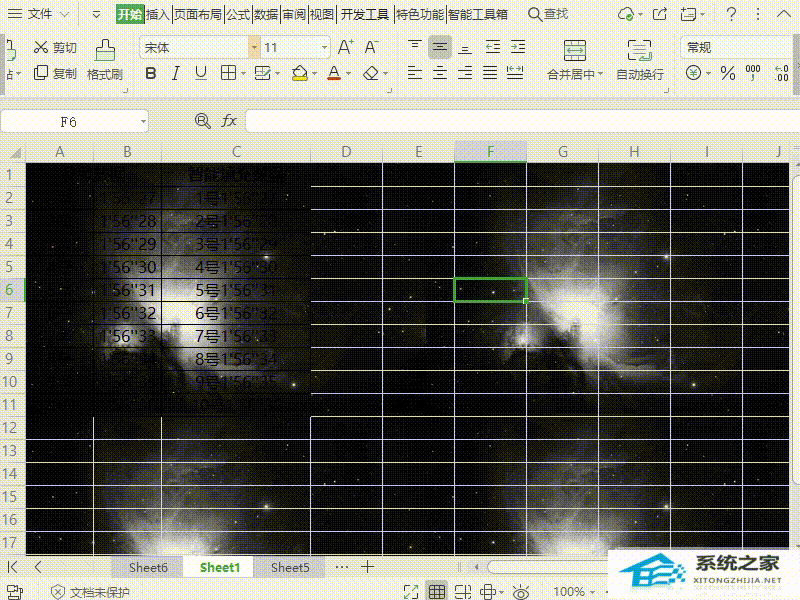Open the font size dropdown

click(x=324, y=47)
